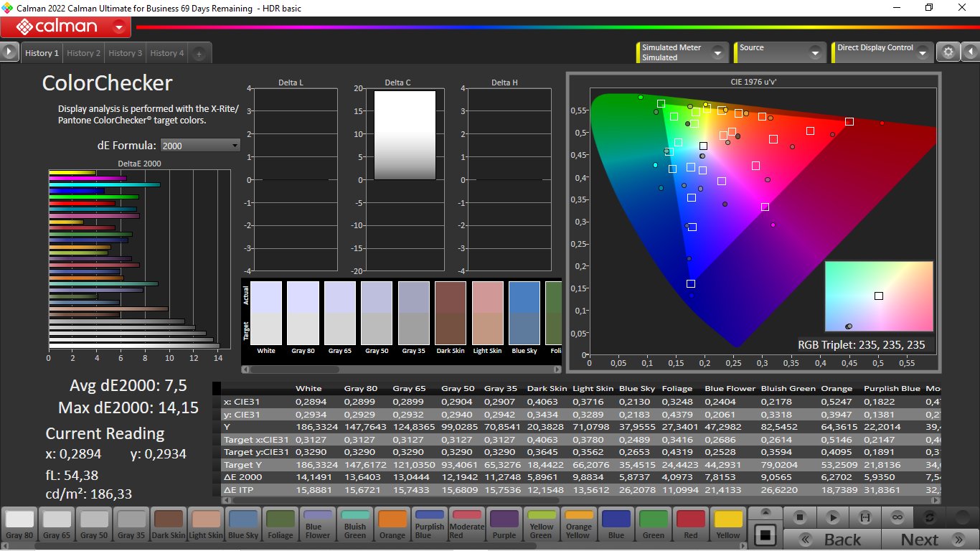
Task: Open the dE Formula combo box
Action: coord(200,146)
